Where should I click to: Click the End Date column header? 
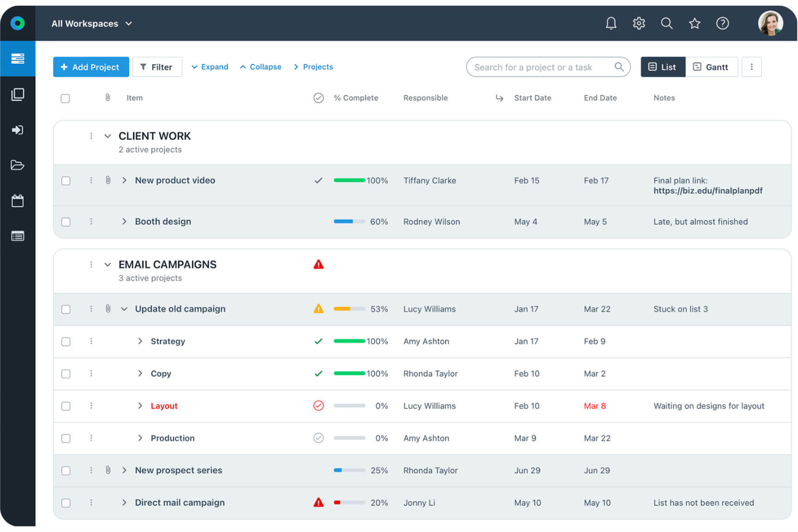(x=600, y=98)
